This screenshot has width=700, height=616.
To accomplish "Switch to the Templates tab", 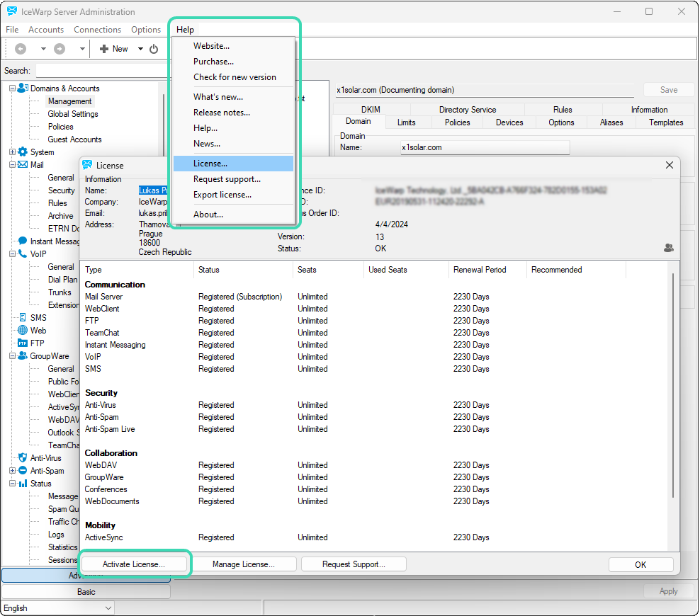I will point(665,122).
